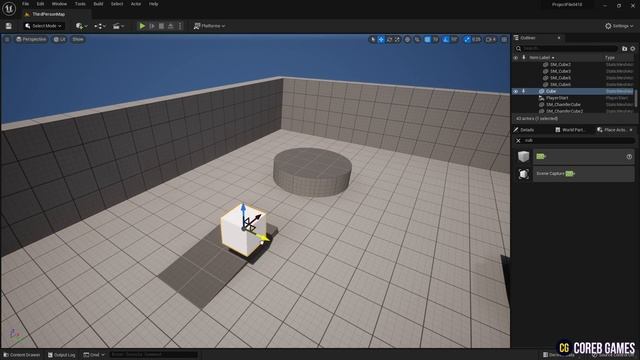Click the Eject button in the play controls
640x360 pixels.
[x=171, y=26]
